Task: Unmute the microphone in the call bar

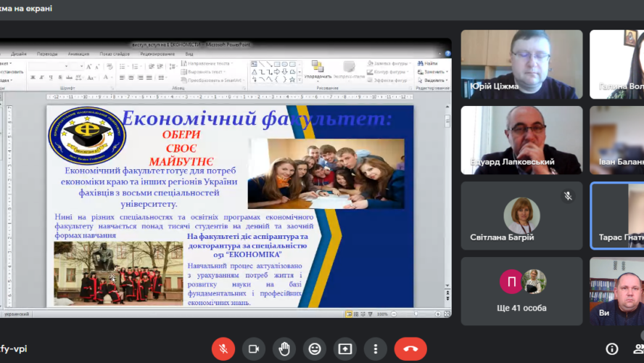Action: (223, 348)
